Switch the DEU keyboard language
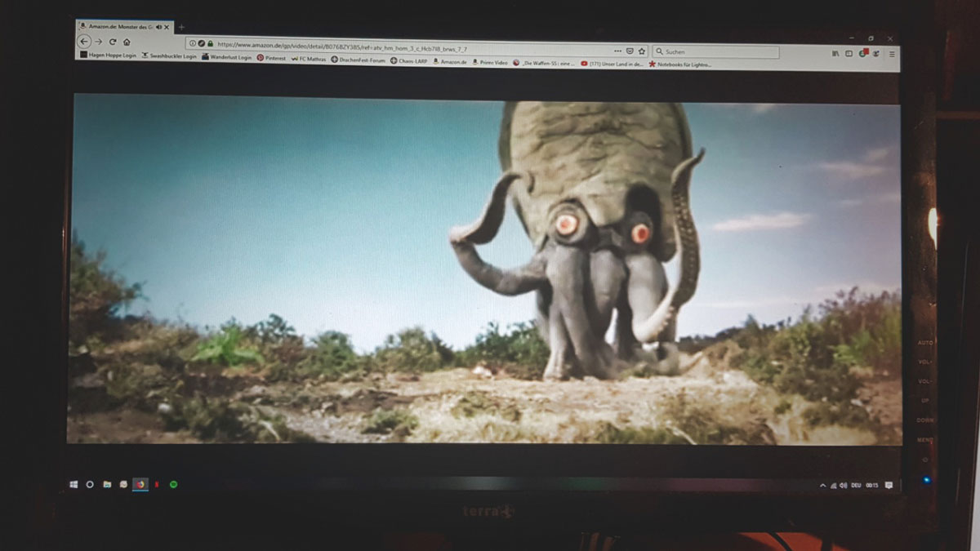Screen dimensions: 980x551 point(857,485)
